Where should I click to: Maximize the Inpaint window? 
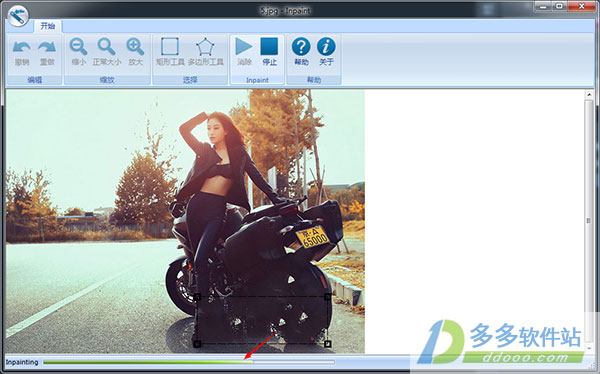560,6
